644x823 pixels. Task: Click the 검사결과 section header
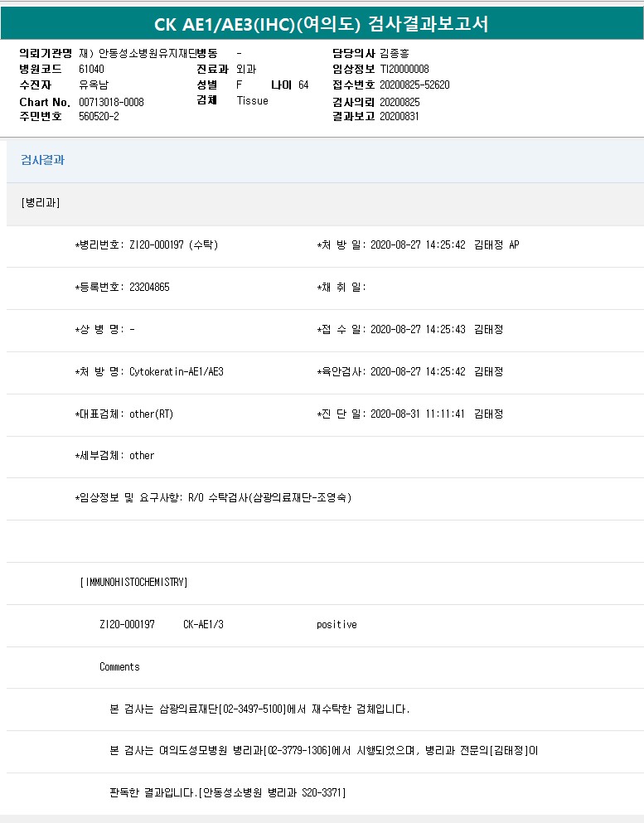point(42,160)
